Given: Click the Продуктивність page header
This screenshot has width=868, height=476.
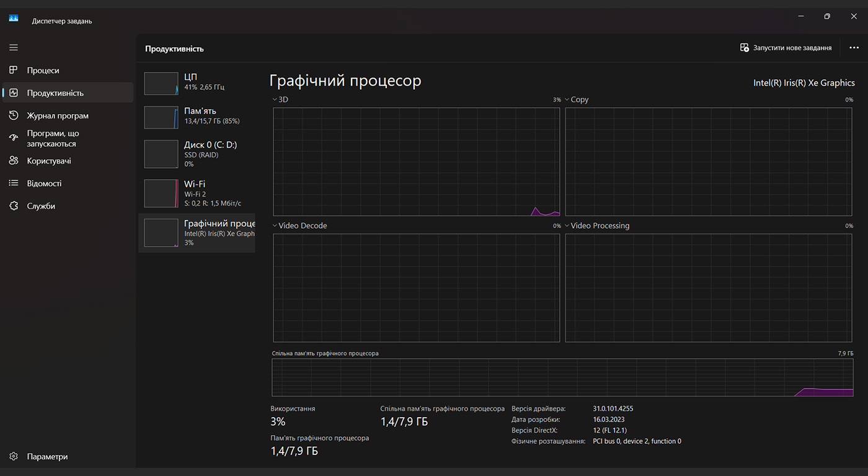Looking at the screenshot, I should (174, 48).
